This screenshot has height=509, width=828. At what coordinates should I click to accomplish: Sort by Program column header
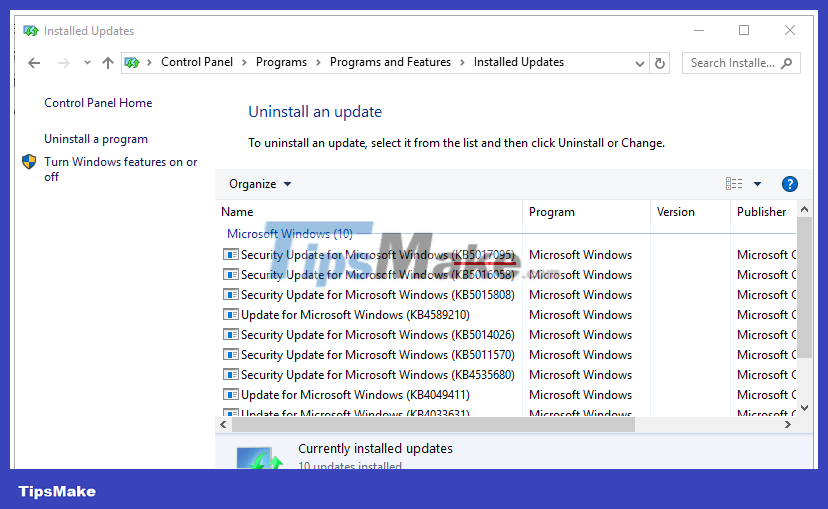pyautogui.click(x=586, y=212)
